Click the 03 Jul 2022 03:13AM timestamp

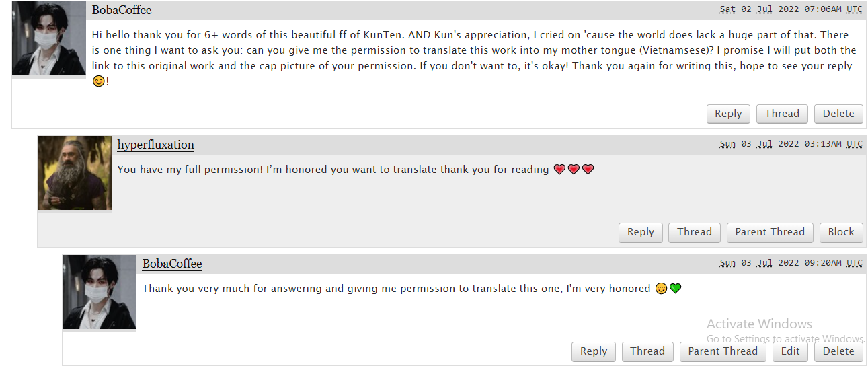[x=791, y=144]
